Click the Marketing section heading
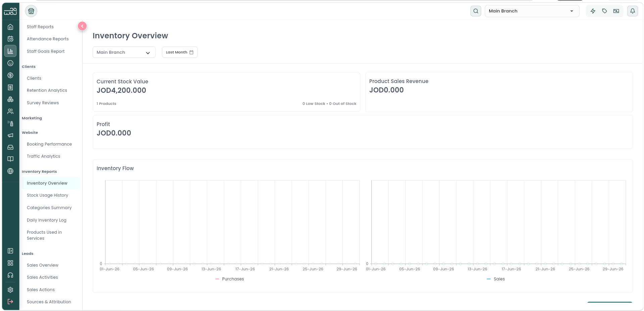Screen dimensions: 644x311 [32, 118]
